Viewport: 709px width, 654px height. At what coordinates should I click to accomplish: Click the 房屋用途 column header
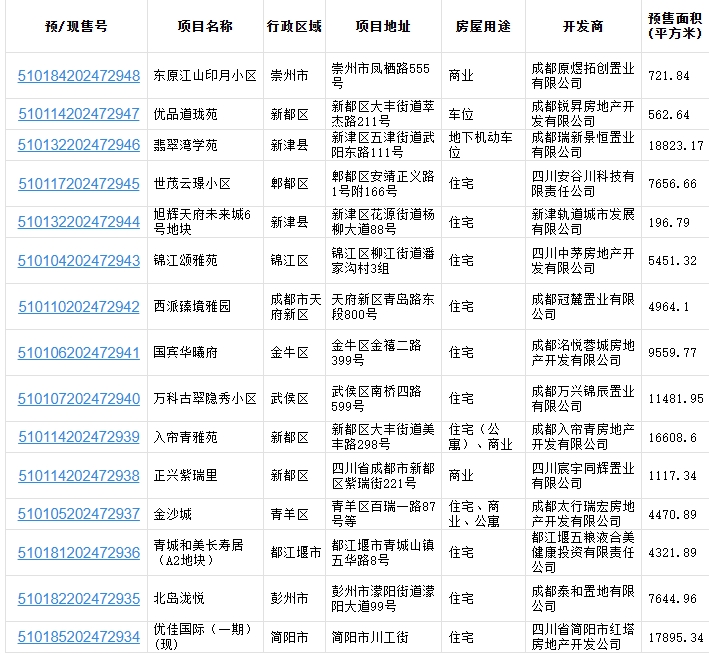483,26
